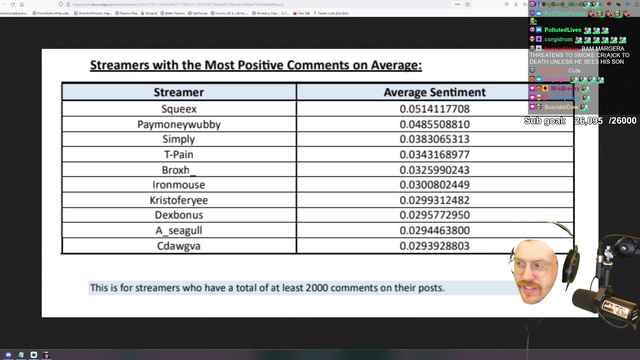The image size is (640, 360).
Task: Select the value 0.0299312482
Action: coord(435,200)
